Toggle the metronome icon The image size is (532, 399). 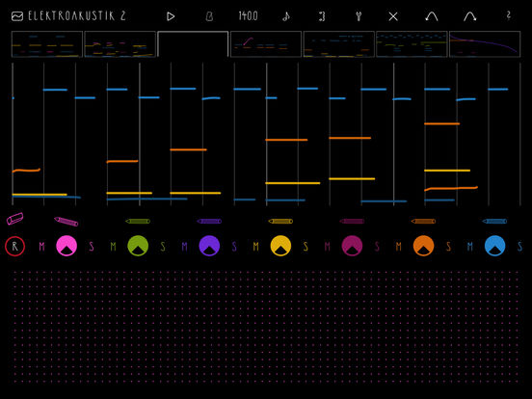pyautogui.click(x=210, y=16)
